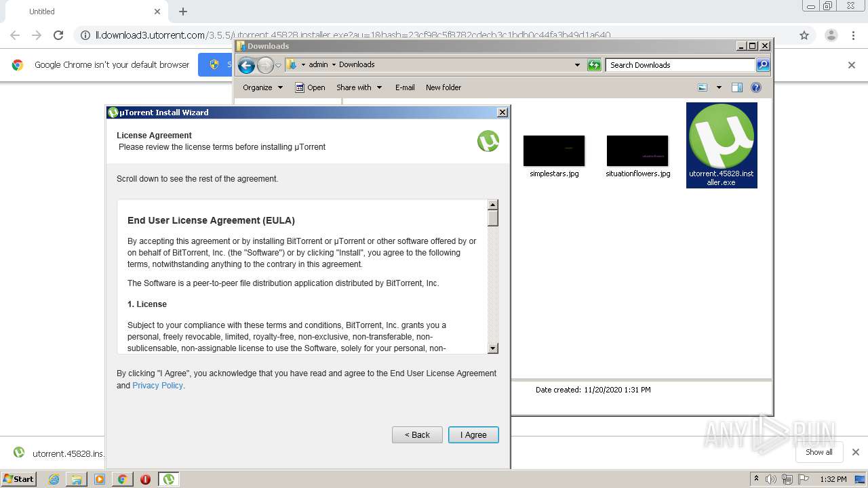Screen dimensions: 868x488
Task: Expand the address bar history dropdown
Action: coord(577,65)
